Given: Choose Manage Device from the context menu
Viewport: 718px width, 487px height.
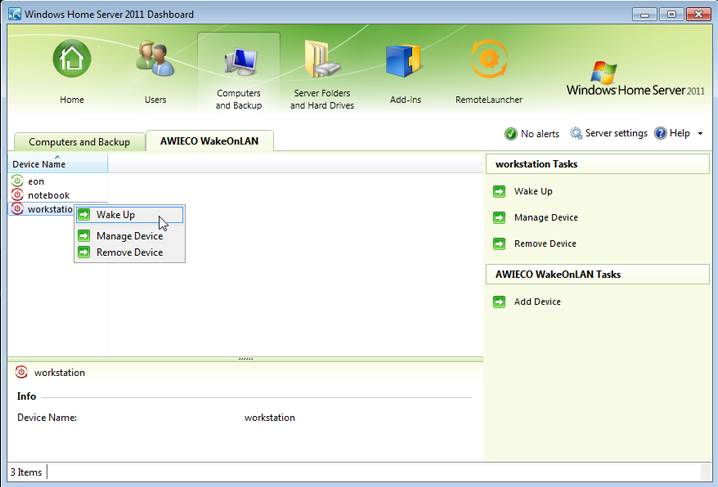Looking at the screenshot, I should tap(130, 236).
